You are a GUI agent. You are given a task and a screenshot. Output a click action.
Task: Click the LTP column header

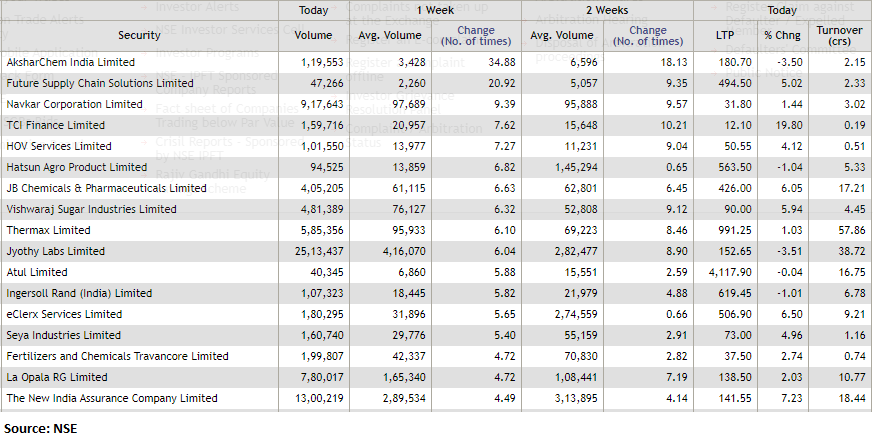coord(725,35)
